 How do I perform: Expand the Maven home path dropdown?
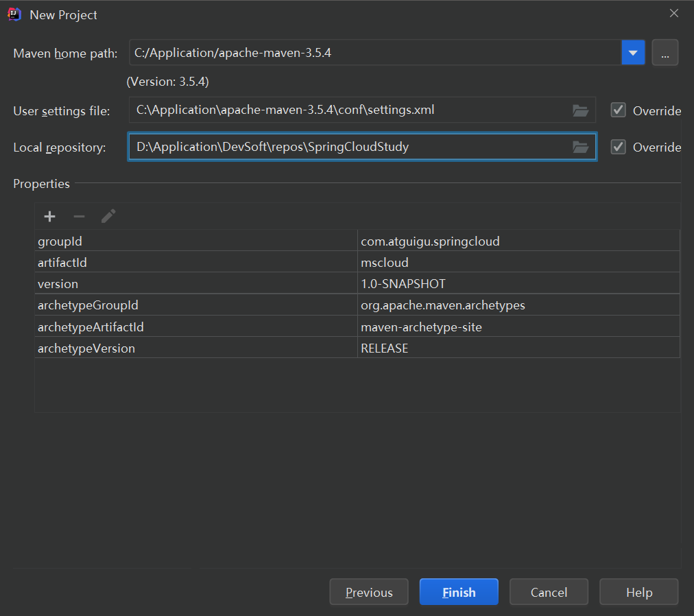(x=633, y=53)
